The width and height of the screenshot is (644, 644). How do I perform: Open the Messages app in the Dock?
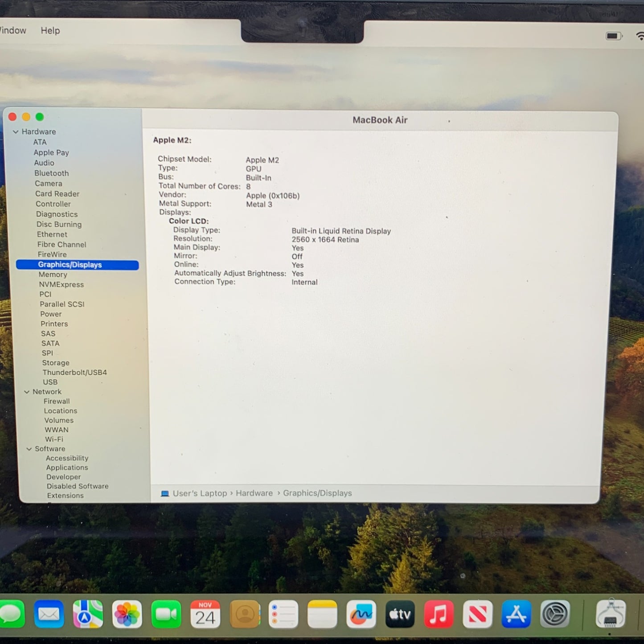click(11, 614)
